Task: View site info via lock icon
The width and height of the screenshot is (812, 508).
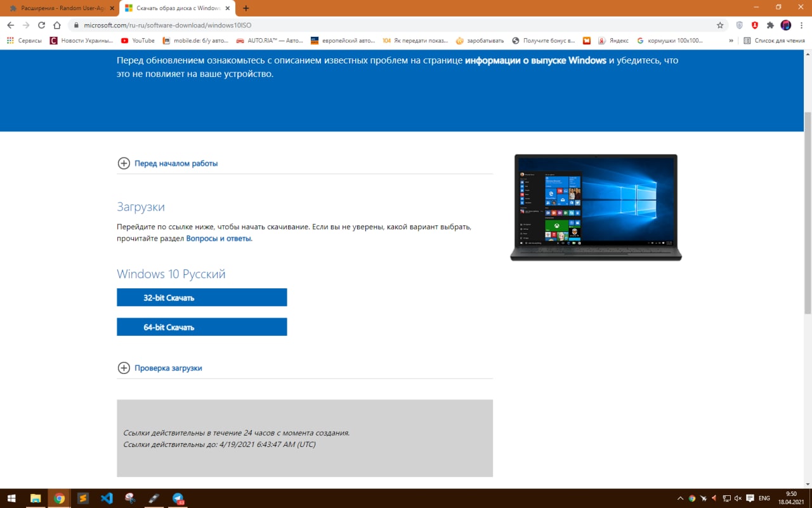Action: pyautogui.click(x=76, y=25)
